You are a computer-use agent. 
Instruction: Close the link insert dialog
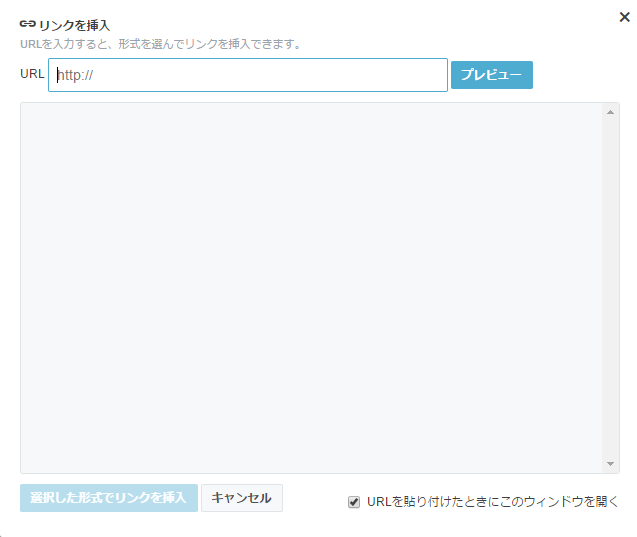coord(624,17)
